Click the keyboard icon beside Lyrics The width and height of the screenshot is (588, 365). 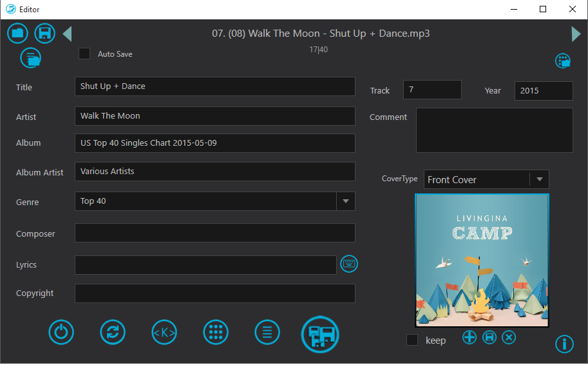tap(349, 264)
